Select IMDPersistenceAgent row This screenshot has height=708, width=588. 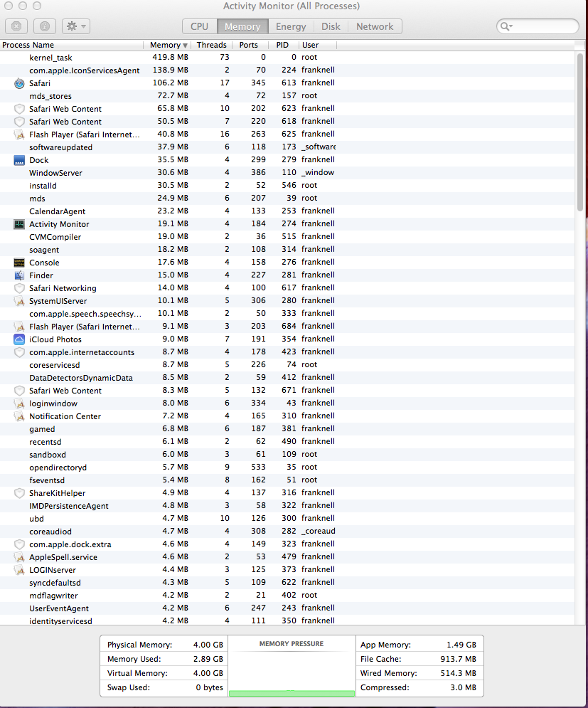pyautogui.click(x=287, y=506)
